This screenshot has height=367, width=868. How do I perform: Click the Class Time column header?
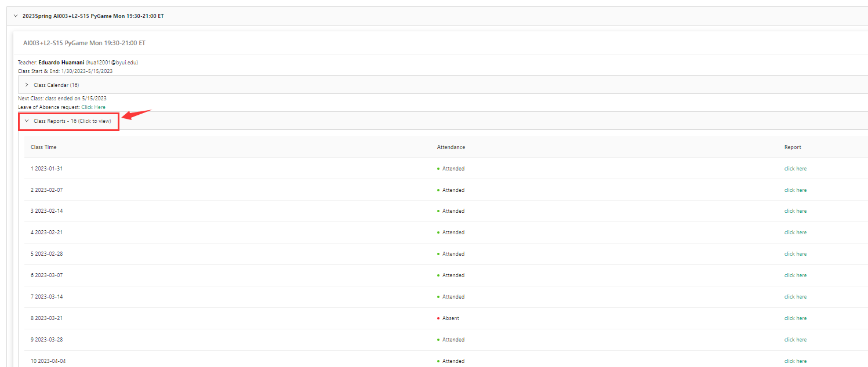coord(43,147)
